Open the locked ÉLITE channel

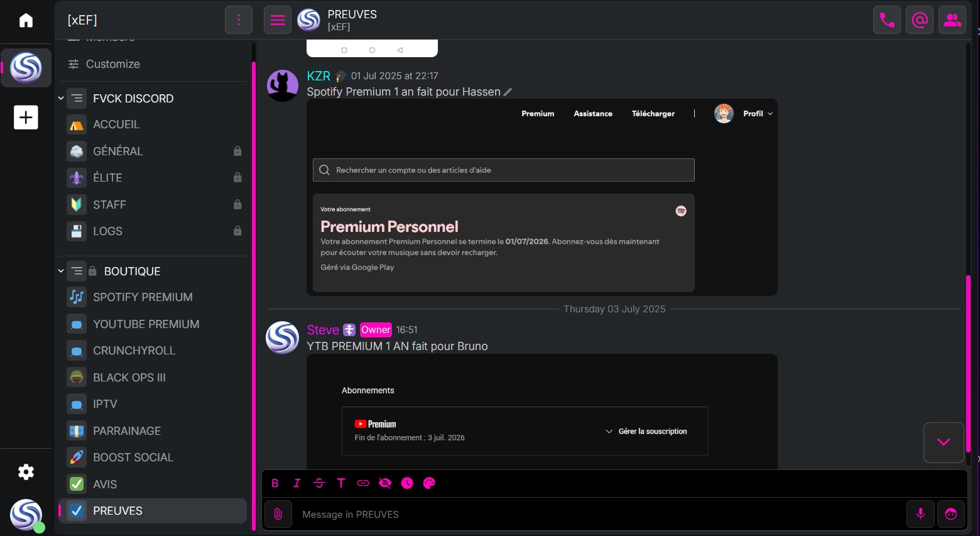tap(153, 178)
